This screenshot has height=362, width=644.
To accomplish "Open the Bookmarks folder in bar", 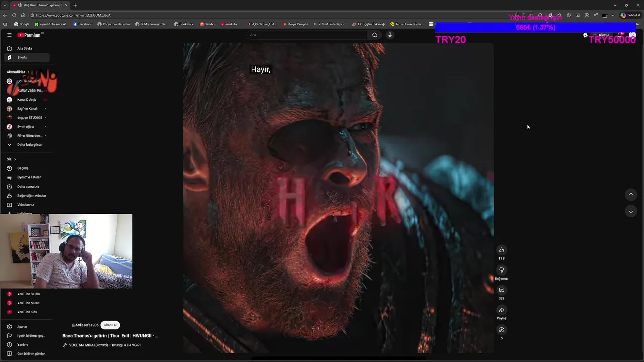I will [x=184, y=24].
